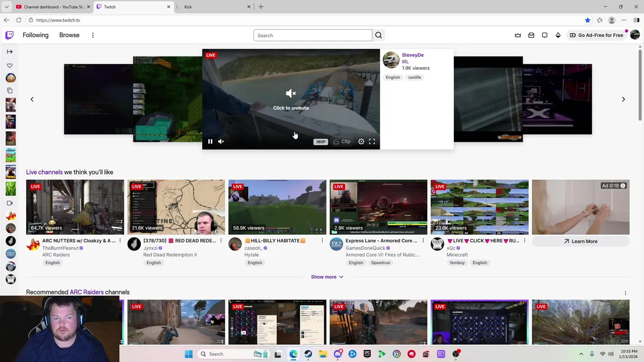Reload the page with refresh icon

[x=19, y=20]
